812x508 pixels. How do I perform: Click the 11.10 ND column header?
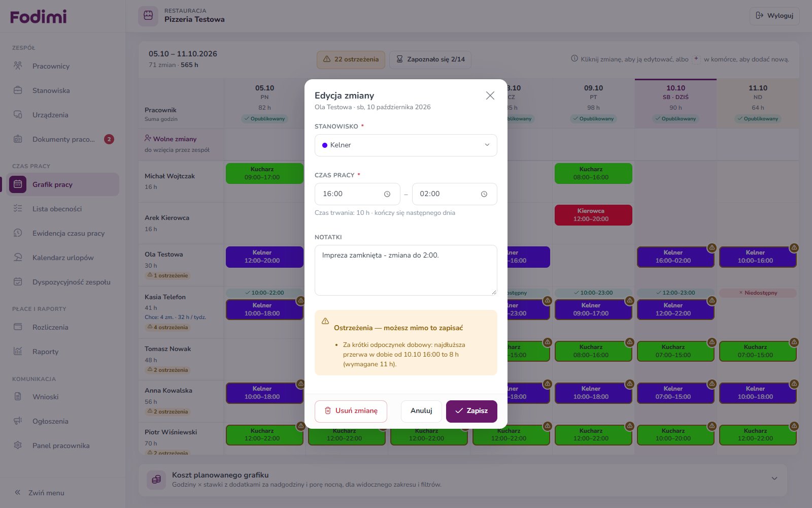tap(758, 103)
